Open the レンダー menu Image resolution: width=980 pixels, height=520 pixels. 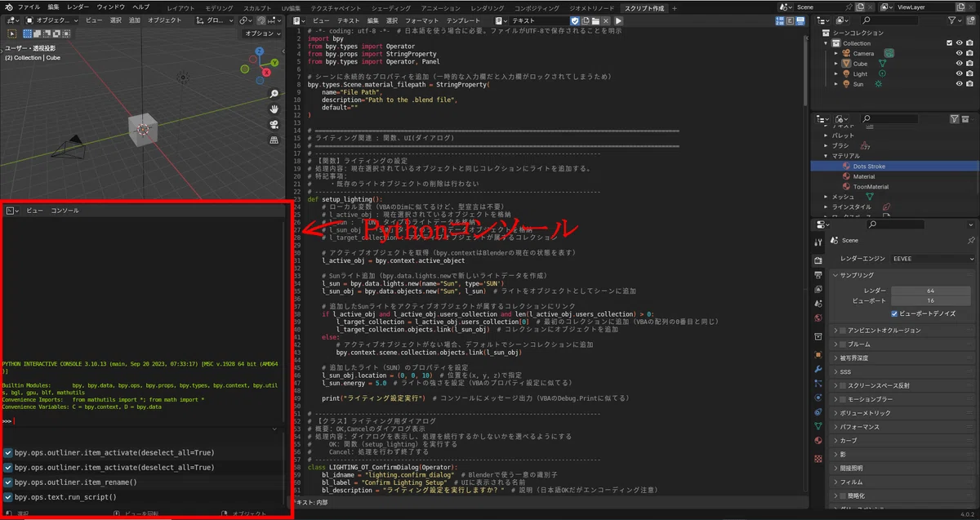78,7
